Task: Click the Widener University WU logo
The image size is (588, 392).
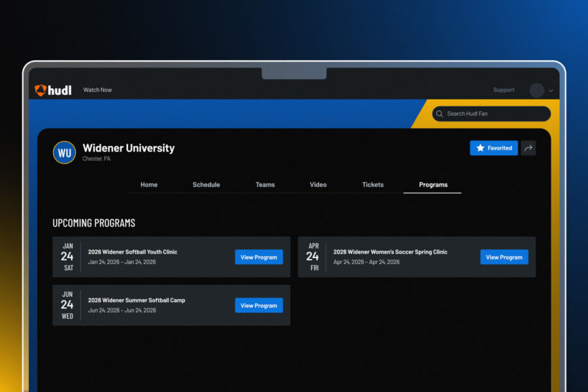Action: point(64,153)
